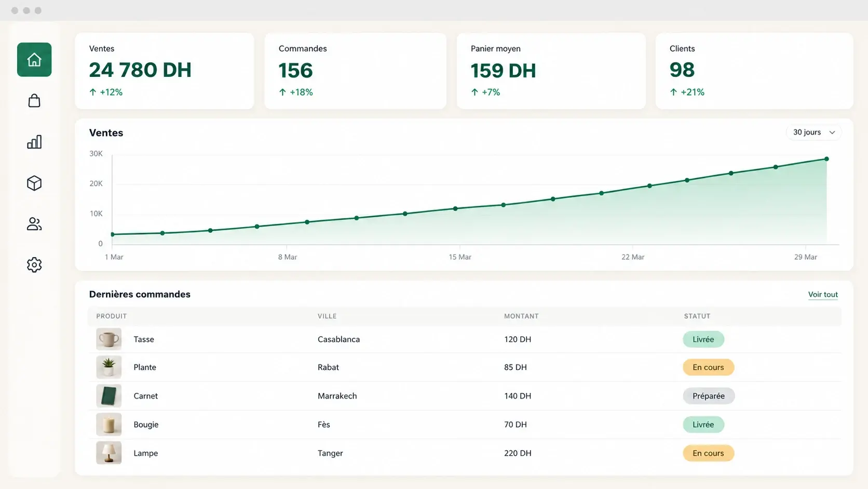
Task: Sort by the PRODUIT column header
Action: click(112, 316)
